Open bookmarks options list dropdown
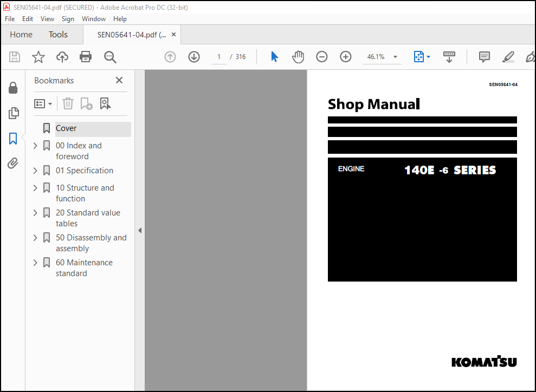This screenshot has height=392, width=536. (x=43, y=103)
